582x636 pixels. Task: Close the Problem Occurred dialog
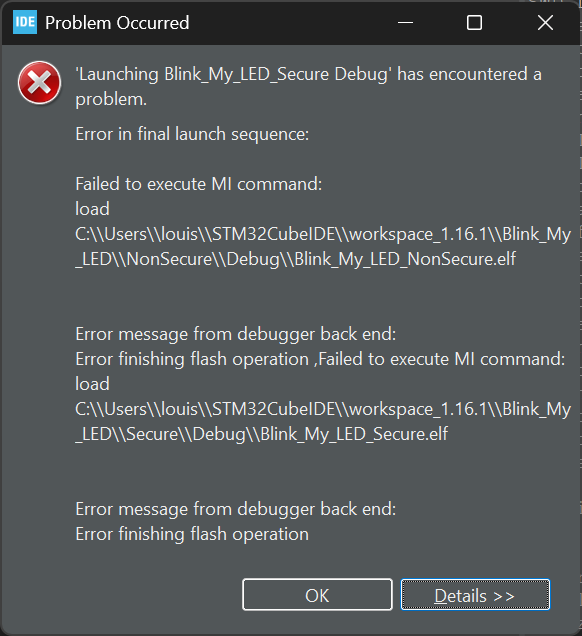545,22
